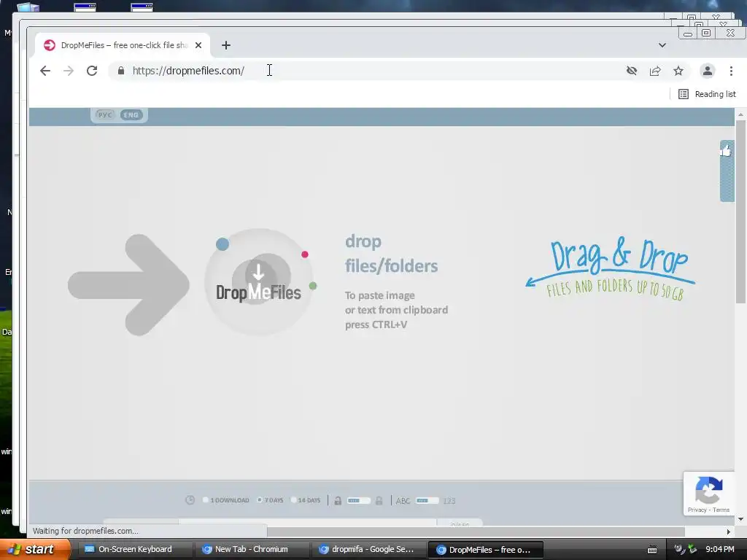Toggle the ABC/123 link type slider
Screen dimensions: 747x560
click(427, 500)
